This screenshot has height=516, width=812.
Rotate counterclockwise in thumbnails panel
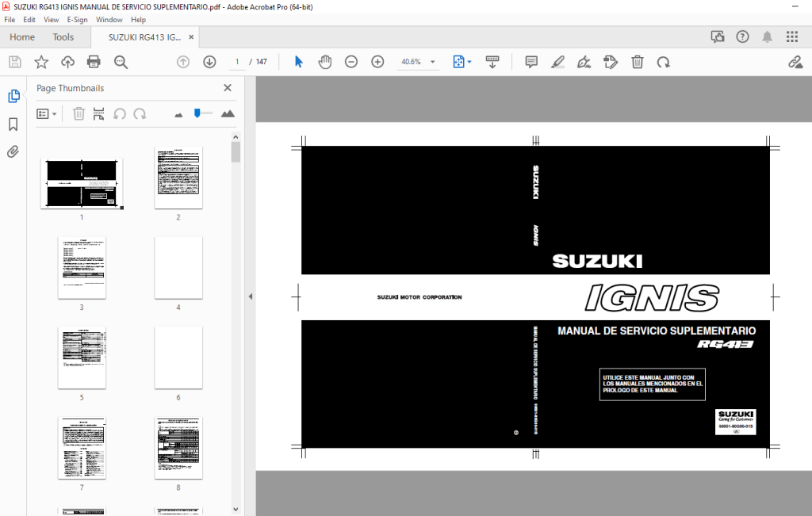(120, 114)
